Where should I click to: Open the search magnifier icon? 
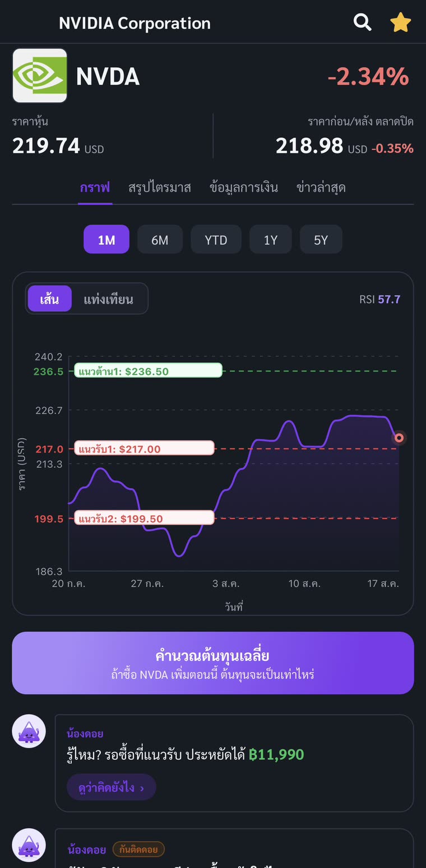coord(363,23)
